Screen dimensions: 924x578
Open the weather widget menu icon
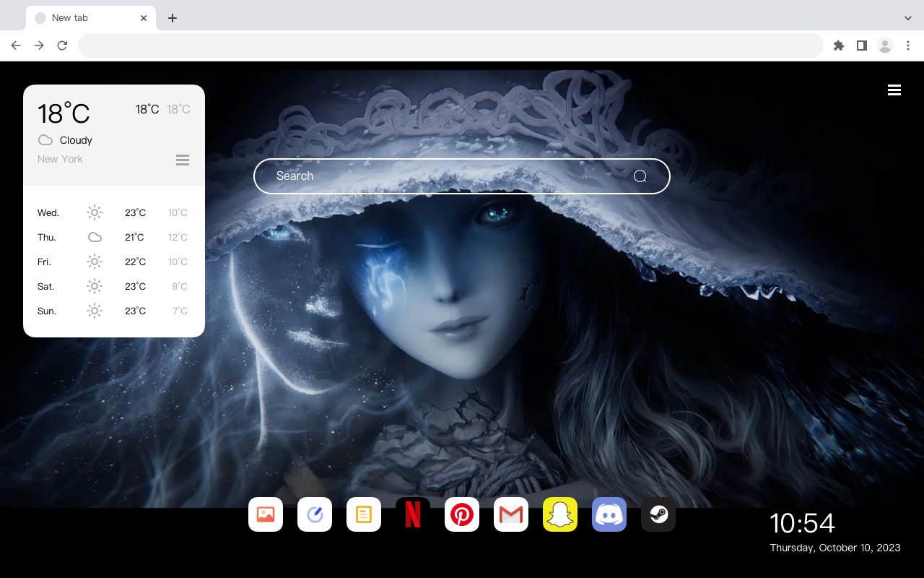click(x=183, y=160)
